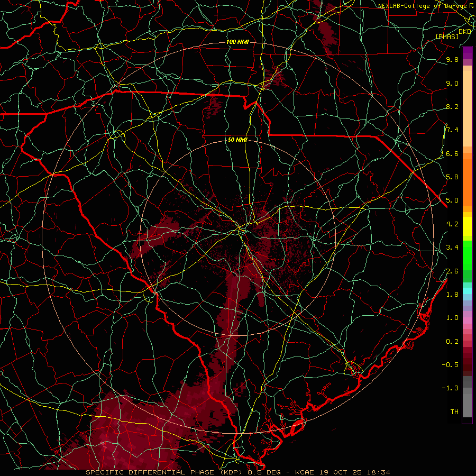Click the 1.0 value on the color scale
The height and width of the screenshot is (476, 476).
(x=452, y=318)
